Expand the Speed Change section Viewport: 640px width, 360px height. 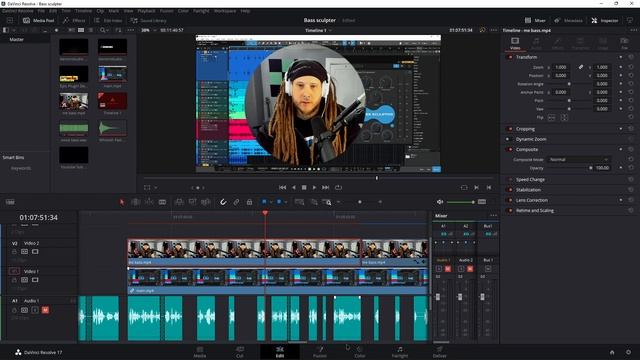click(x=530, y=180)
